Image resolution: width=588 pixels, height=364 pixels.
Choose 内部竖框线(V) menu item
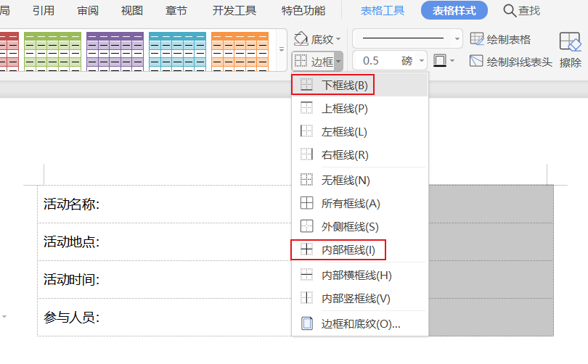pos(359,299)
